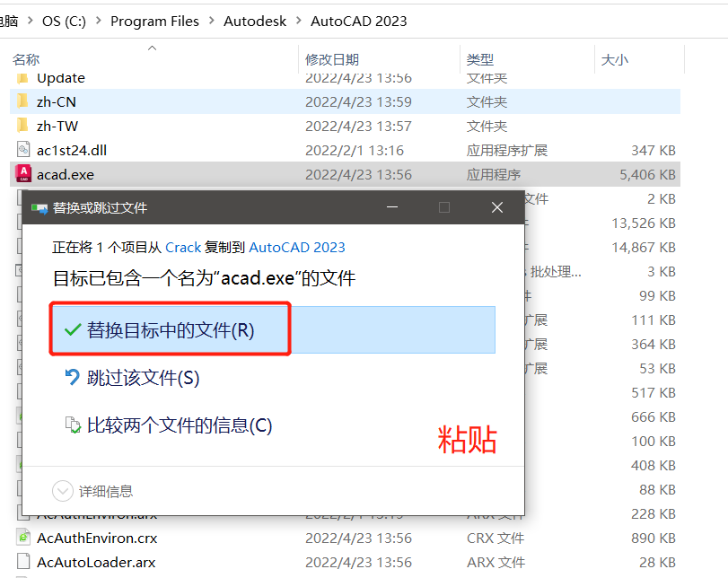Click the 2022/2/1 13:16 date cell
The width and height of the screenshot is (728, 578).
coord(355,150)
